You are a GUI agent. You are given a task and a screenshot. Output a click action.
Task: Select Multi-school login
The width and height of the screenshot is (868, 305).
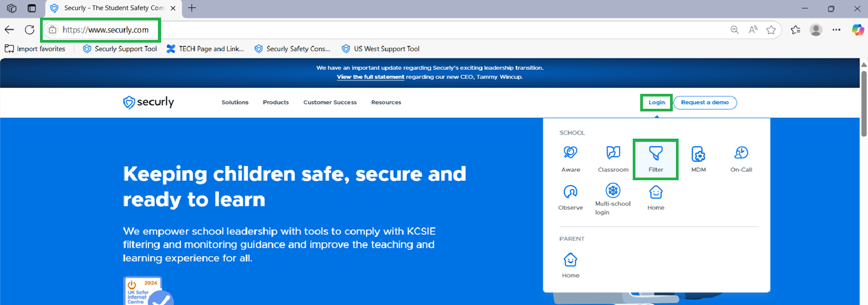point(612,199)
